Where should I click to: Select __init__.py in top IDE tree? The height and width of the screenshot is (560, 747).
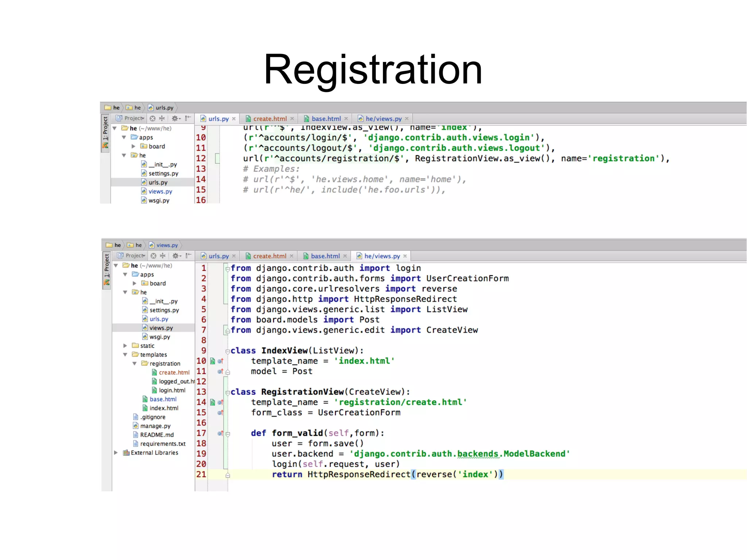[x=159, y=165]
